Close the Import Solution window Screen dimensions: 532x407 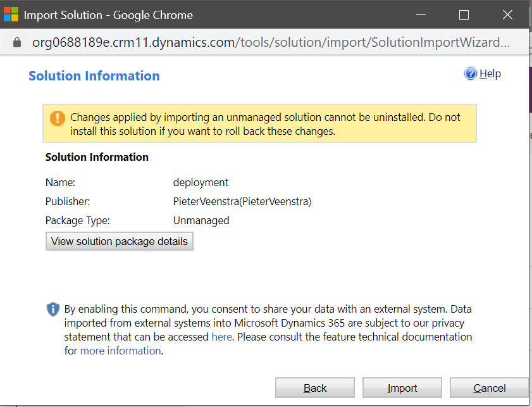tap(507, 15)
